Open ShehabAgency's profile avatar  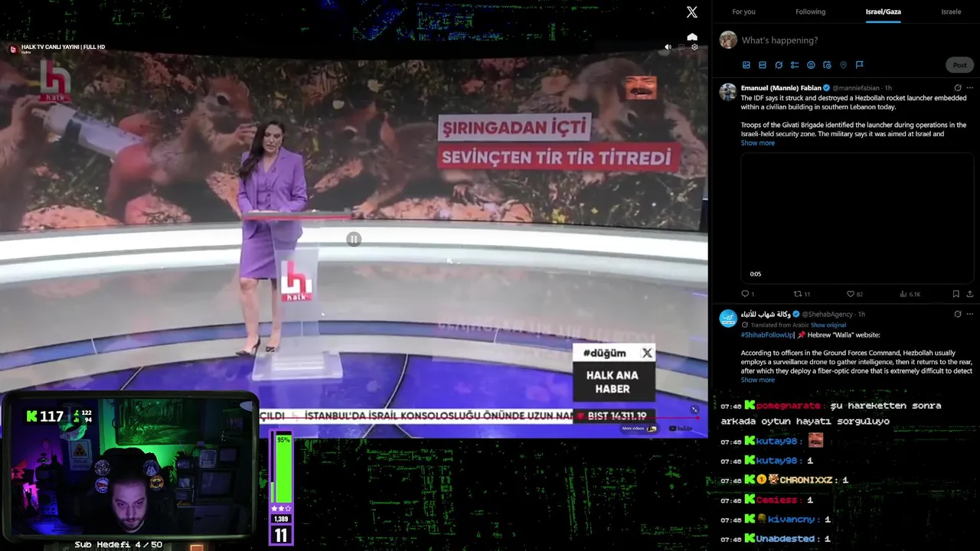pos(728,318)
